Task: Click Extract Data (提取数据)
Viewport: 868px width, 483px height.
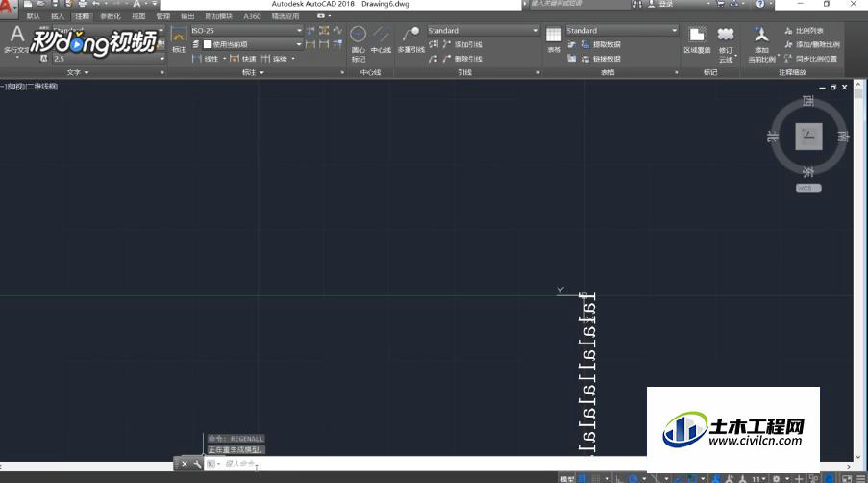Action: pos(601,44)
